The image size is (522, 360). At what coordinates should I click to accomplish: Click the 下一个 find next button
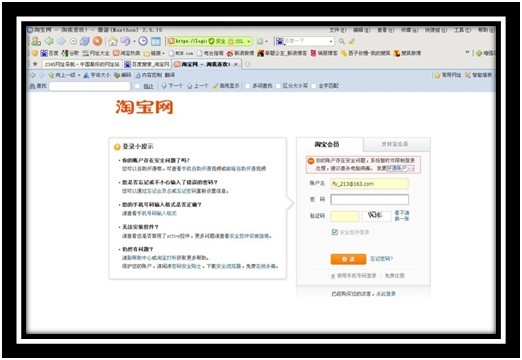pyautogui.click(x=172, y=86)
